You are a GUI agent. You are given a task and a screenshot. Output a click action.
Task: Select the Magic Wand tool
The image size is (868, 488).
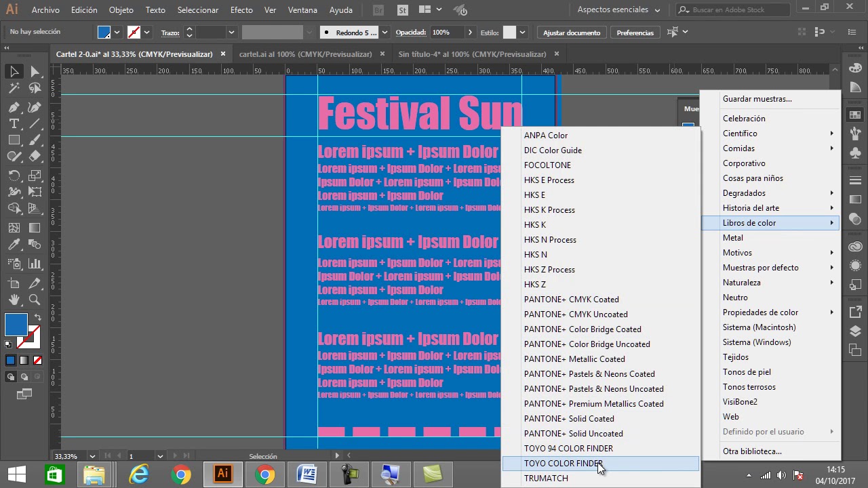coord(14,88)
